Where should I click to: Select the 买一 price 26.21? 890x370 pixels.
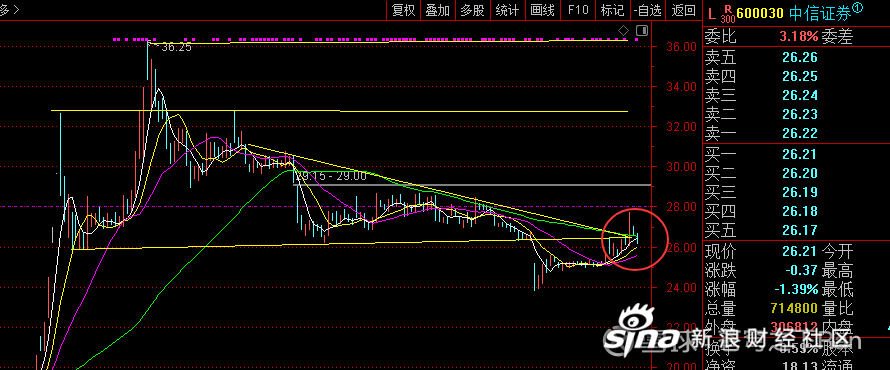click(x=799, y=154)
